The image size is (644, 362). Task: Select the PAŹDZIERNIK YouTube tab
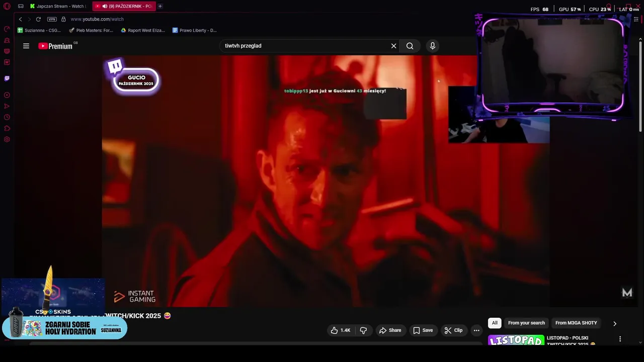(x=124, y=6)
